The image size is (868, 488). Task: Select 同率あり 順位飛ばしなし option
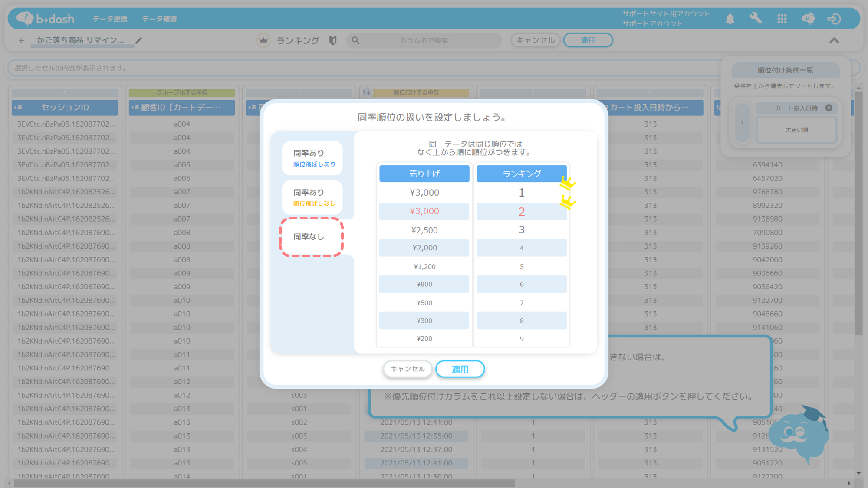point(312,197)
